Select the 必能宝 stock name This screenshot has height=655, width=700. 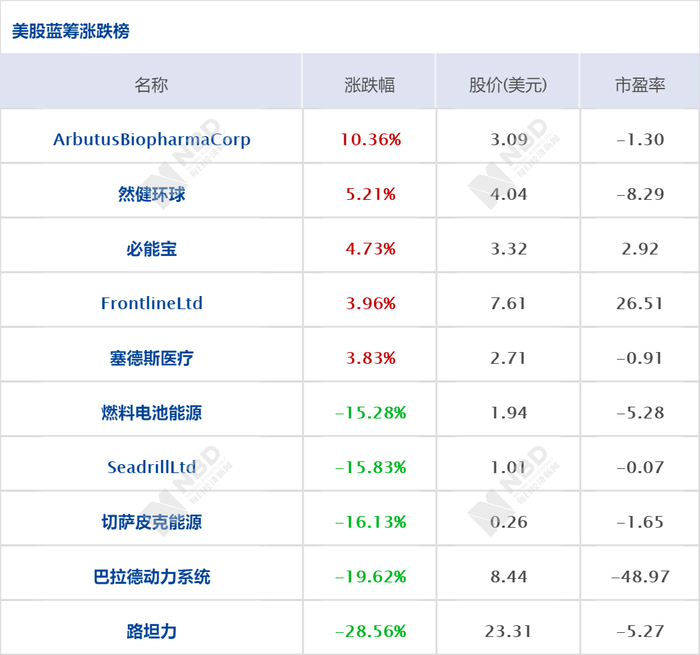(x=152, y=248)
